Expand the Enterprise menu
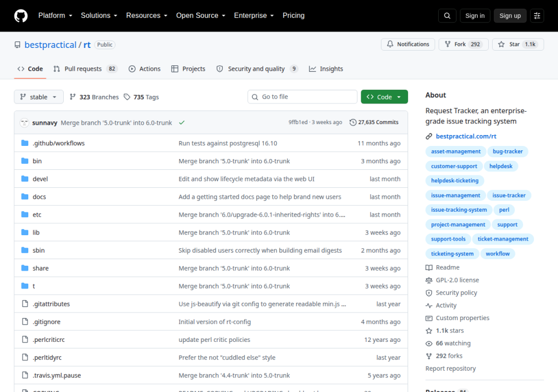This screenshot has width=558, height=392. 254,16
